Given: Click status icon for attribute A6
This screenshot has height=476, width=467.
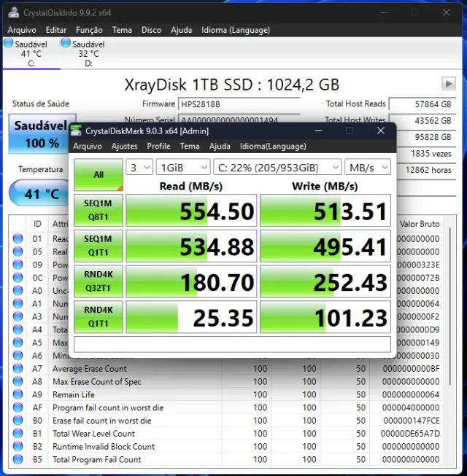Looking at the screenshot, I should tap(18, 356).
